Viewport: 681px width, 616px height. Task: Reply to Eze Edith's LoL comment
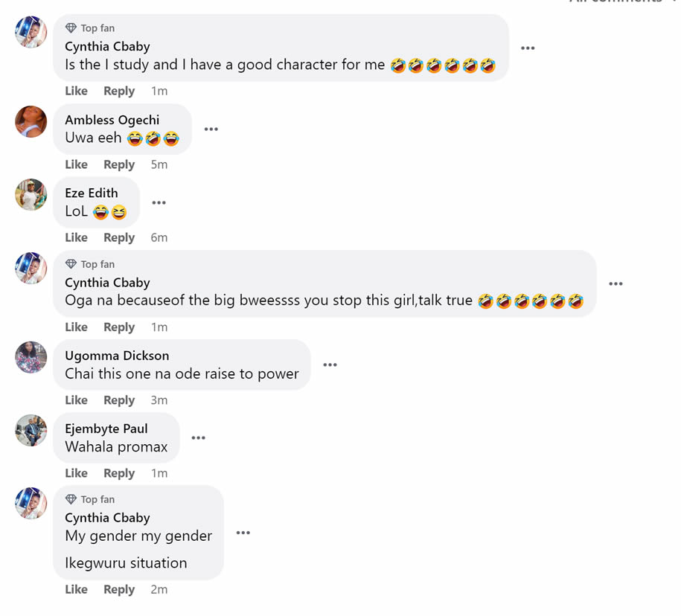click(119, 237)
